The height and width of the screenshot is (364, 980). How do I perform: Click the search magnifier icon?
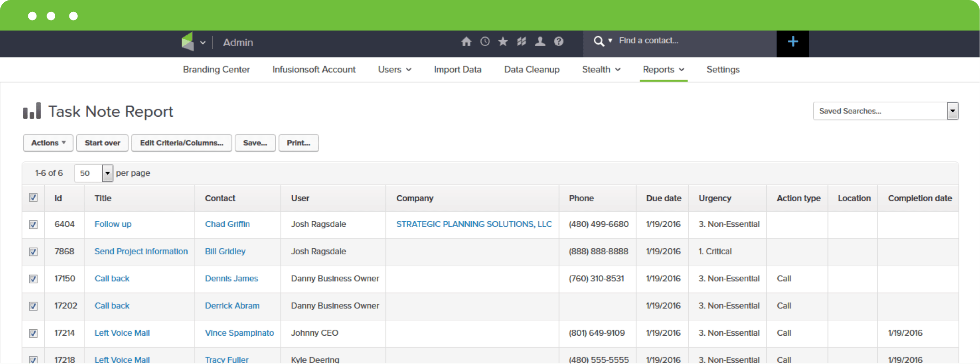tap(599, 42)
